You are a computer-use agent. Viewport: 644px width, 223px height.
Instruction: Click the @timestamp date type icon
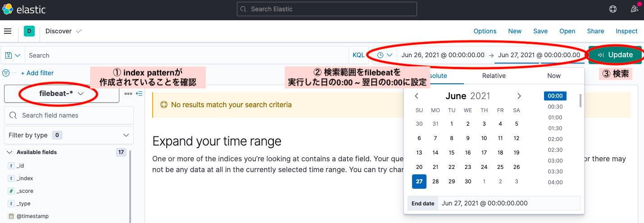pyautogui.click(x=11, y=216)
